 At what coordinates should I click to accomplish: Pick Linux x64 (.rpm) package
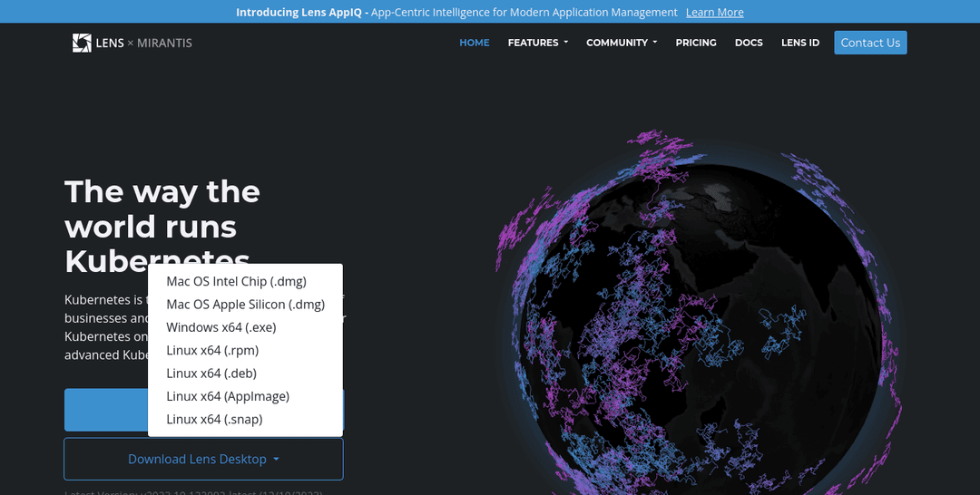pos(212,350)
